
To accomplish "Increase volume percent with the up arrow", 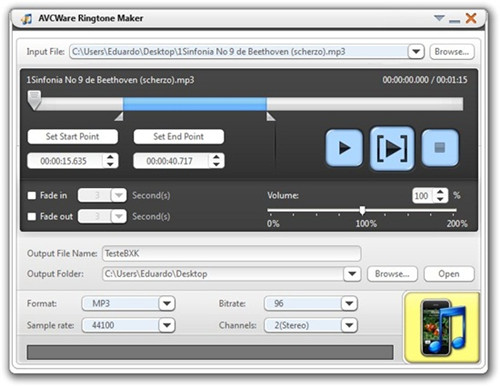I will click(440, 192).
